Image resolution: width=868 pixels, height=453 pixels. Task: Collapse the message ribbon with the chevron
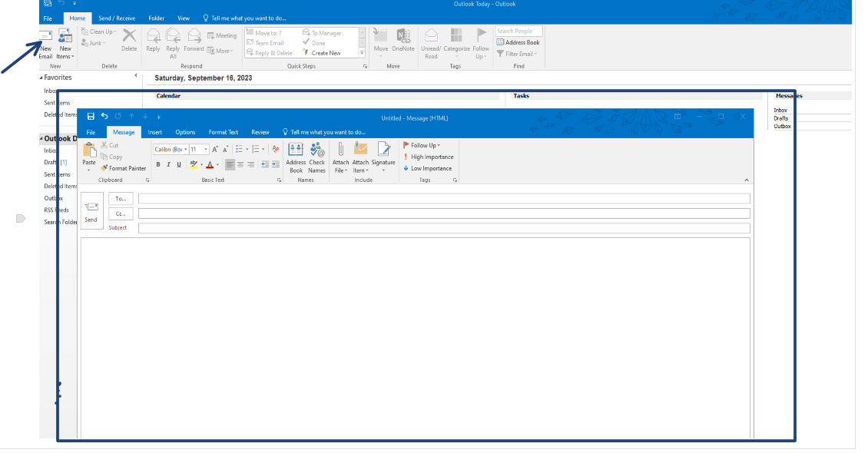746,180
